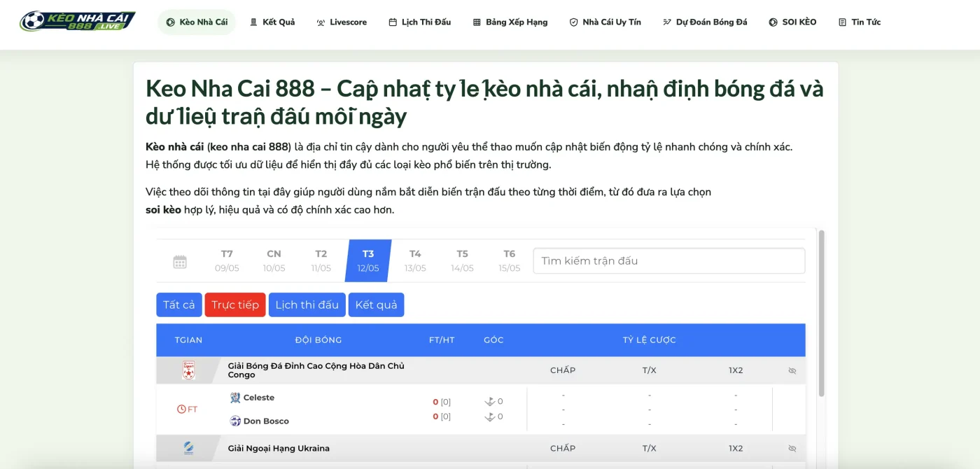The image size is (980, 469).
Task: Click the ĐỘI BÓNG column header
Action: 318,340
